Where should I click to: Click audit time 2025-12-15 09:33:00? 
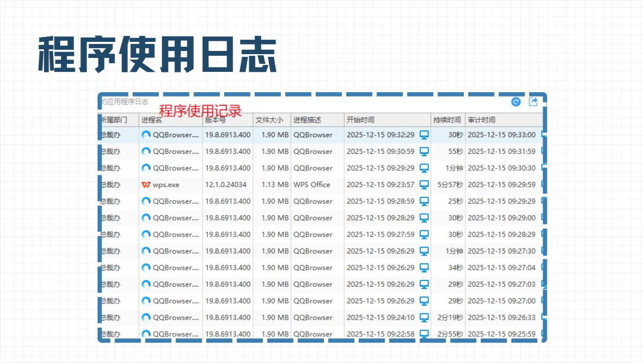(501, 135)
